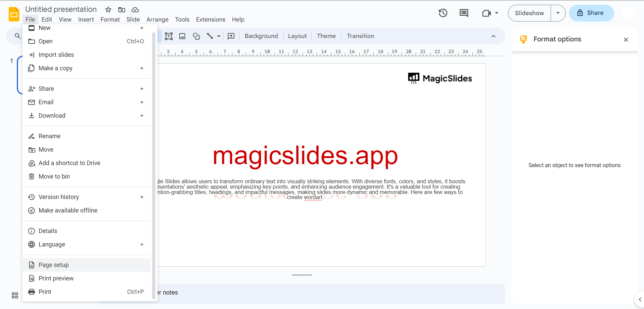Choose Rename in the File menu
The width and height of the screenshot is (644, 309).
[87, 136]
